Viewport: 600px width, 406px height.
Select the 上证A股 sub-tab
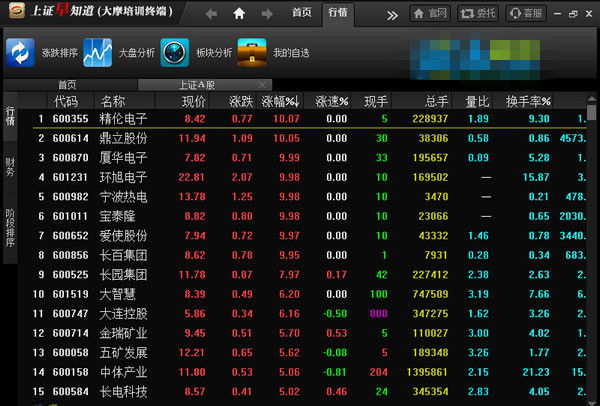click(x=205, y=85)
